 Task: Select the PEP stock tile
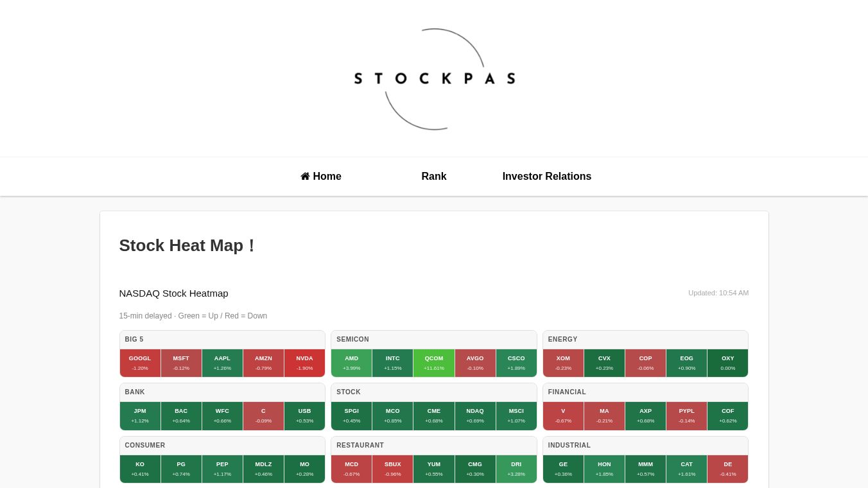[x=222, y=469]
